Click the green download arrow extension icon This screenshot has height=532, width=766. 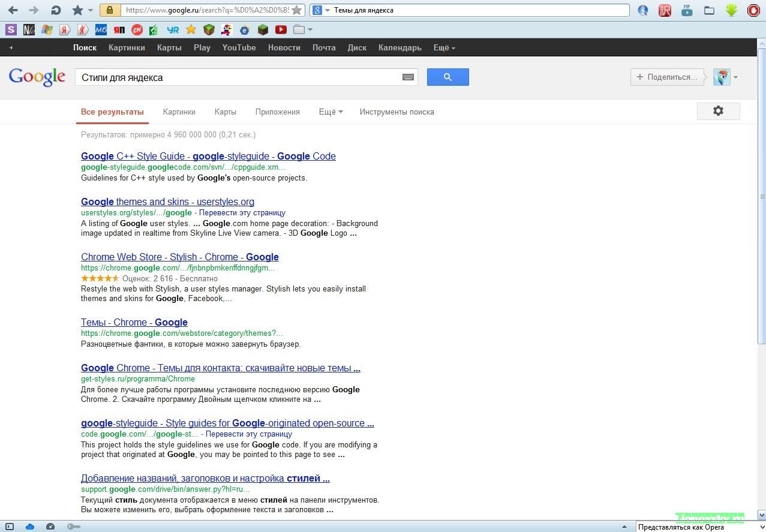click(731, 10)
